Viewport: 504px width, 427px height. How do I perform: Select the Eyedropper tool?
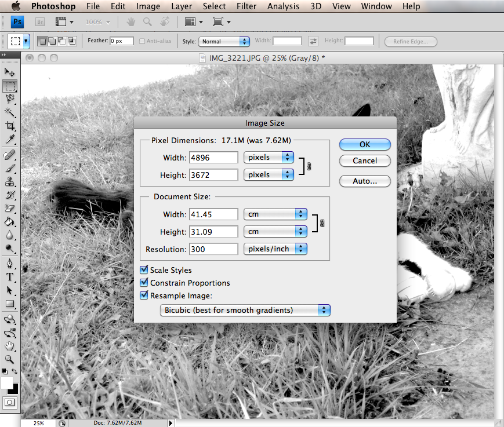tap(10, 139)
